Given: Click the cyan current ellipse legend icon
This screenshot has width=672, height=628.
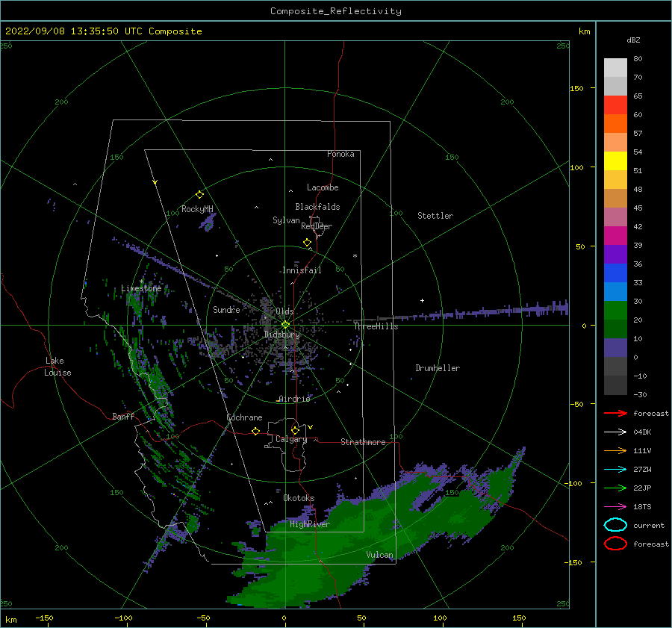Looking at the screenshot, I should [x=615, y=525].
